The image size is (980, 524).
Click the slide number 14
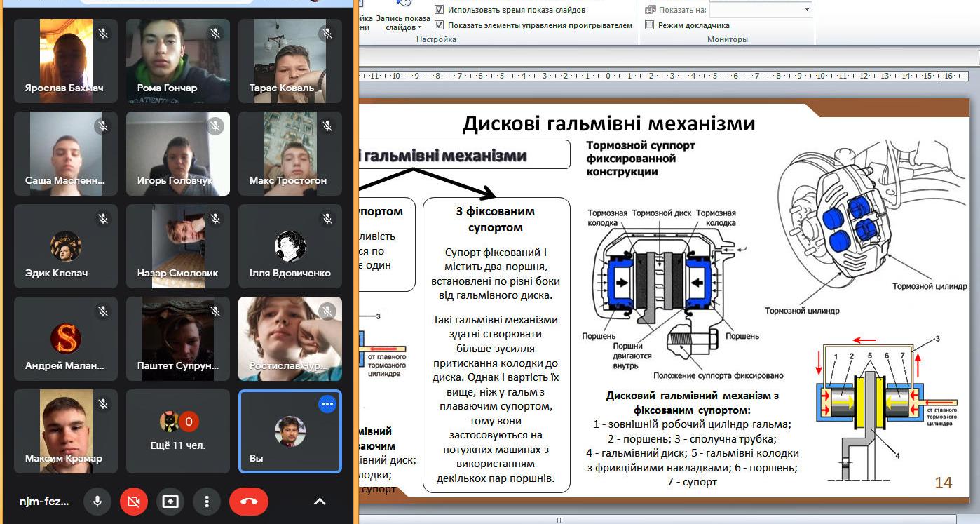tap(944, 482)
